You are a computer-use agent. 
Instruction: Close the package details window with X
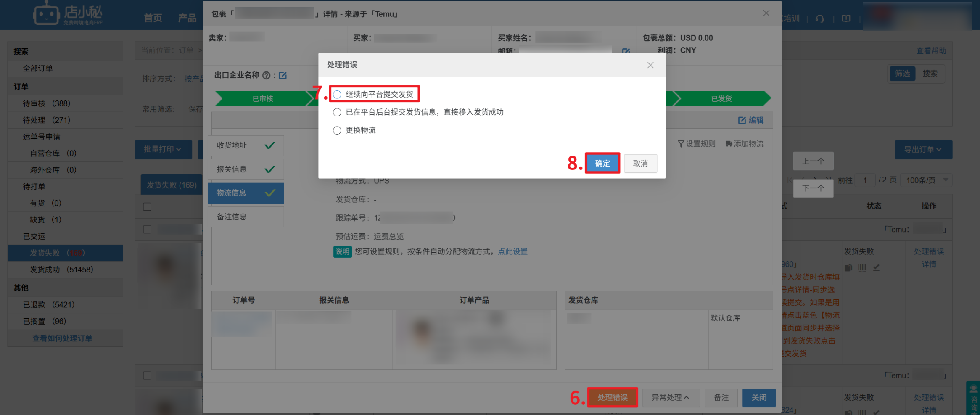click(x=766, y=13)
